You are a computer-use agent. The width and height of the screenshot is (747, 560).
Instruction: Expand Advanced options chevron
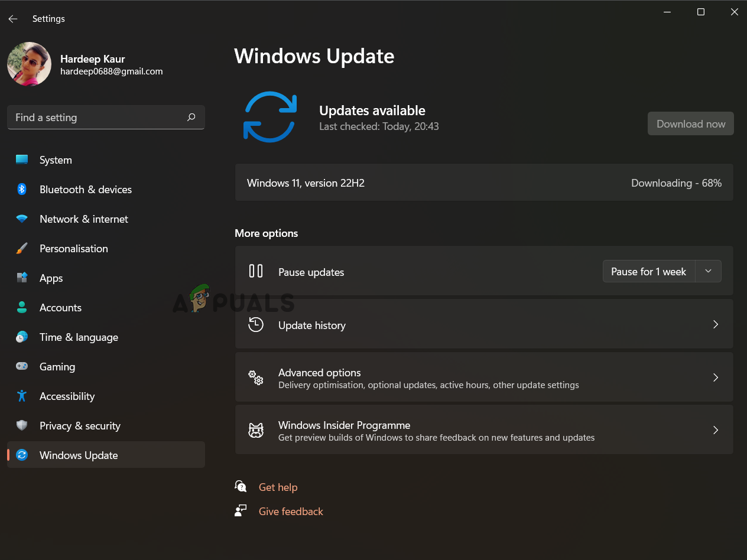[x=716, y=377]
